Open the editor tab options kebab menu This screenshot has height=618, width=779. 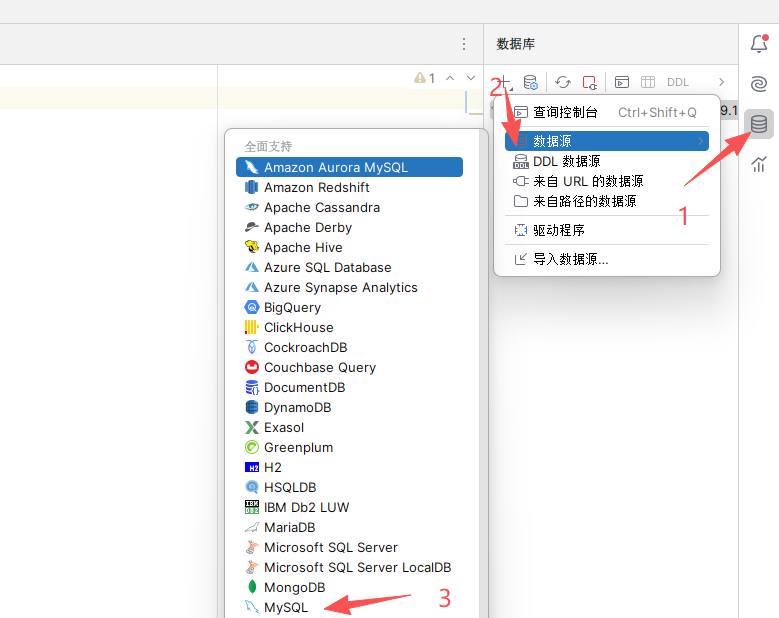point(464,44)
